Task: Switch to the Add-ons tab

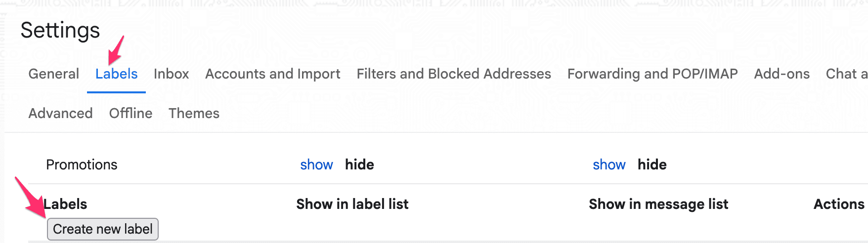Action: [x=781, y=74]
